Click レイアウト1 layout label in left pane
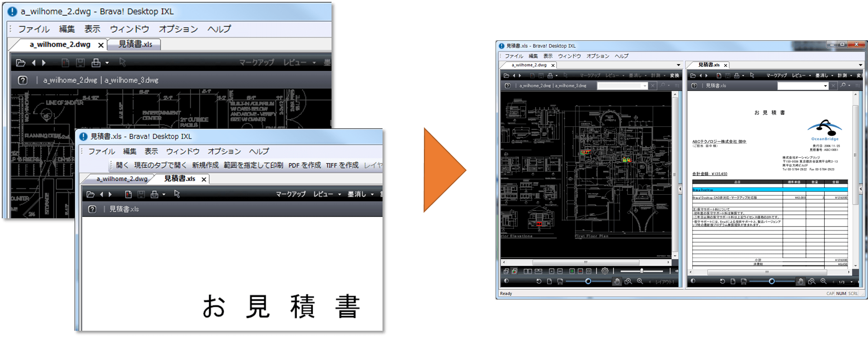This screenshot has width=868, height=337. pos(664,282)
